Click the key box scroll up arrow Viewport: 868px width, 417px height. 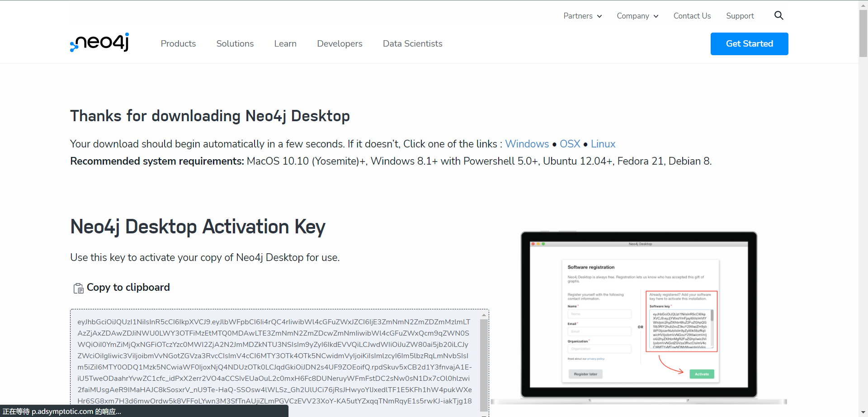[484, 315]
